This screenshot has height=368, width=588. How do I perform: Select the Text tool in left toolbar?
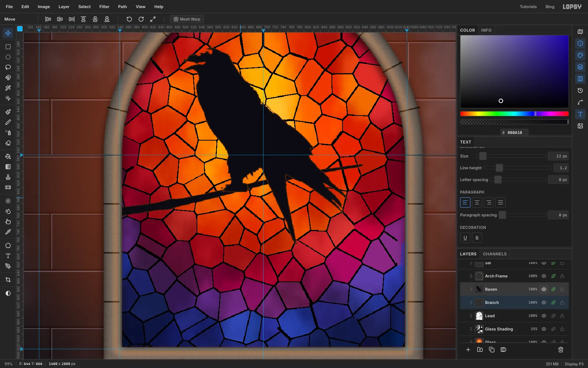(x=8, y=256)
